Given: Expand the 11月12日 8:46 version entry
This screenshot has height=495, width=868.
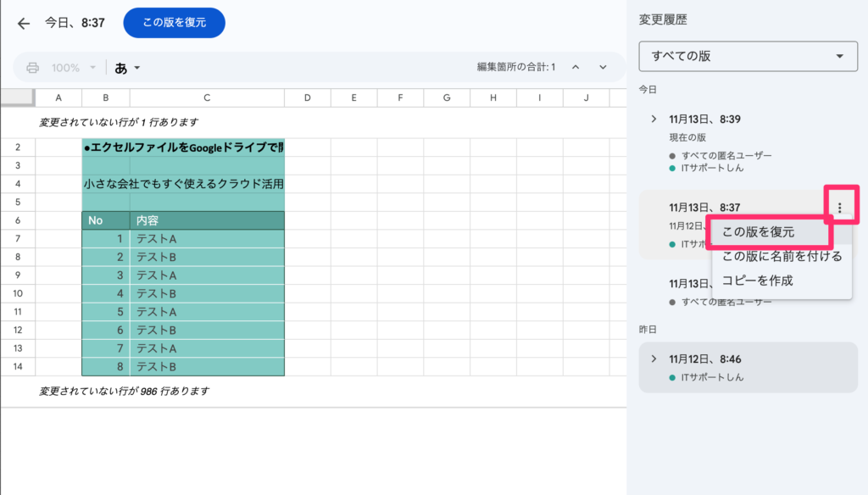Looking at the screenshot, I should pyautogui.click(x=654, y=359).
